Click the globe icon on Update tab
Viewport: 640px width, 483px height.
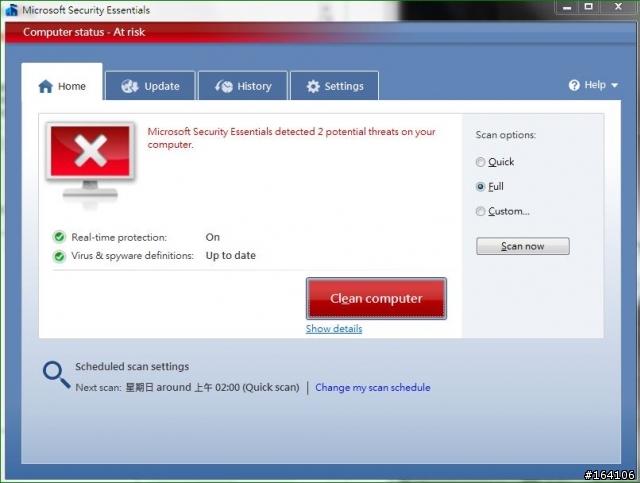(x=130, y=86)
